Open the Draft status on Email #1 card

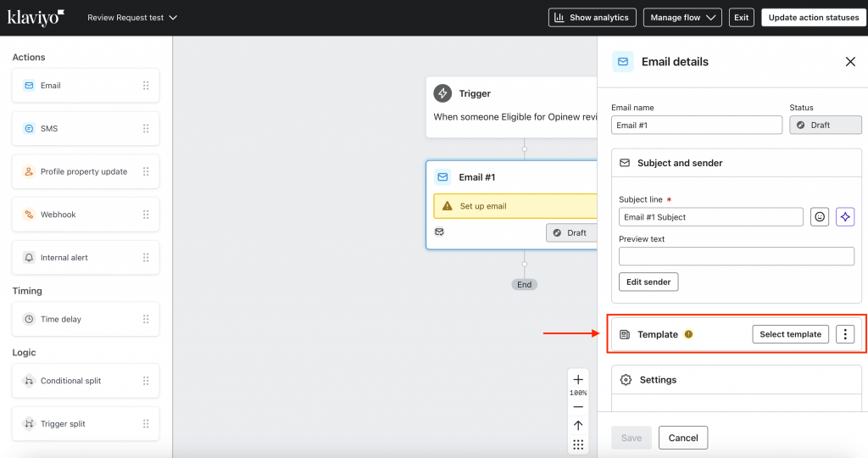tap(571, 232)
